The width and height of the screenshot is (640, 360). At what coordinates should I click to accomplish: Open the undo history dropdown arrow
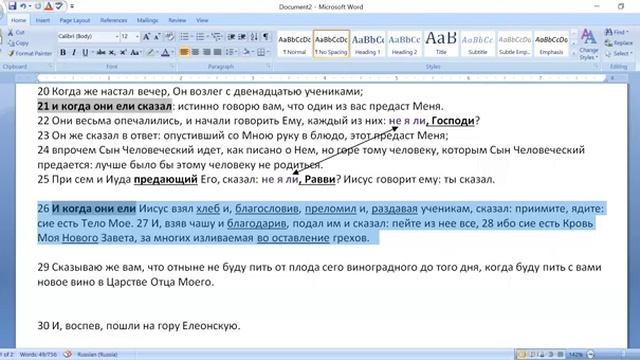tap(30, 6)
